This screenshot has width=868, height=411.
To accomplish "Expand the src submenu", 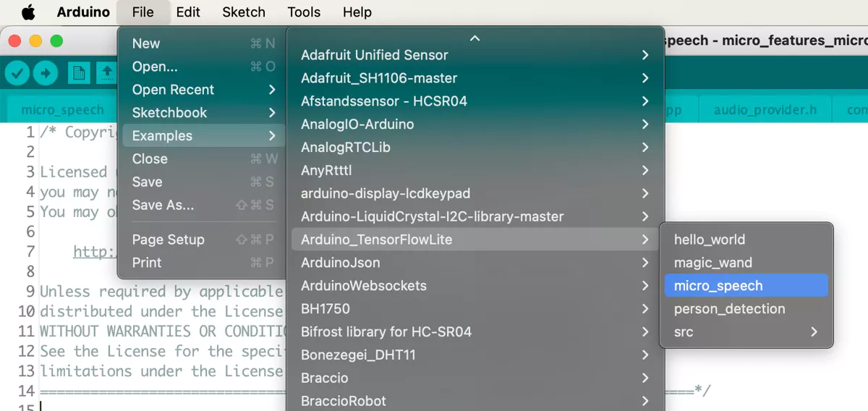I will 746,332.
